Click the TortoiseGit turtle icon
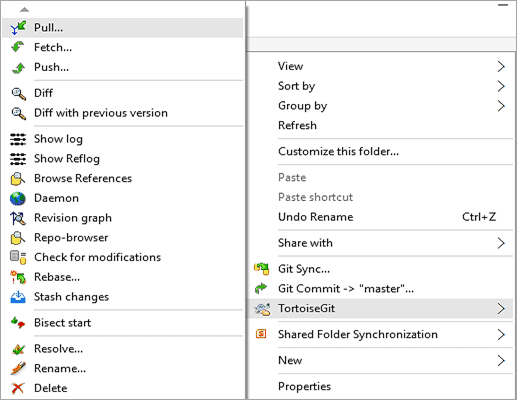517x400 pixels. click(262, 309)
